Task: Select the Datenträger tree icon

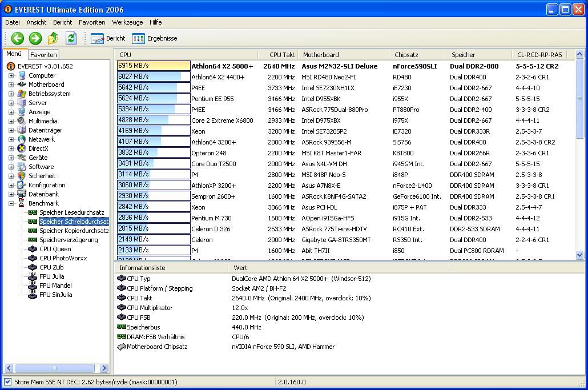Action: 22,130
